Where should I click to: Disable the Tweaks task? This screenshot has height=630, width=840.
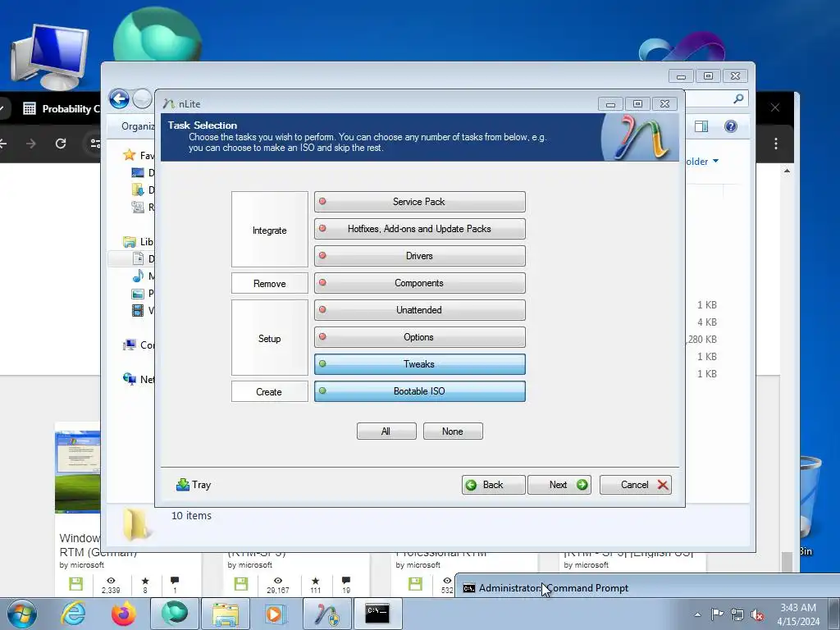click(x=419, y=363)
